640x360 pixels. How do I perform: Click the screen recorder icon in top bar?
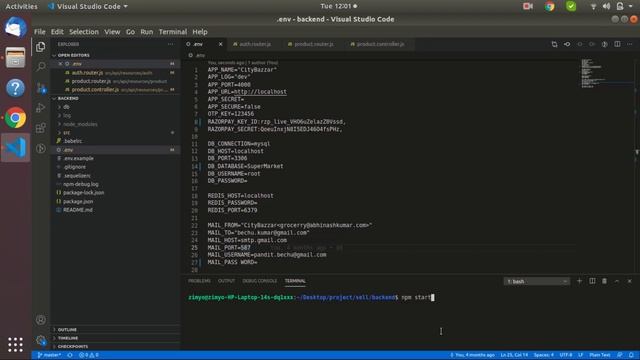coord(527,6)
